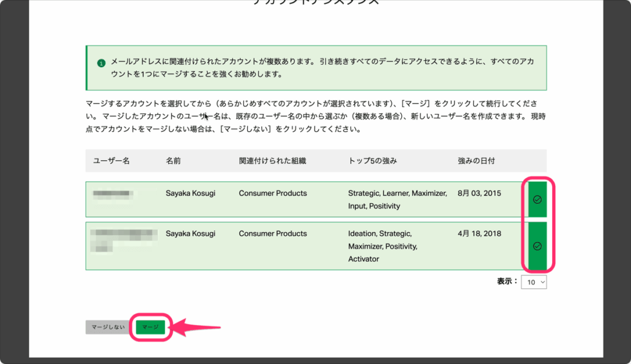This screenshot has height=364, width=631.
Task: Click the トップ5の強み column header
Action: click(x=373, y=161)
